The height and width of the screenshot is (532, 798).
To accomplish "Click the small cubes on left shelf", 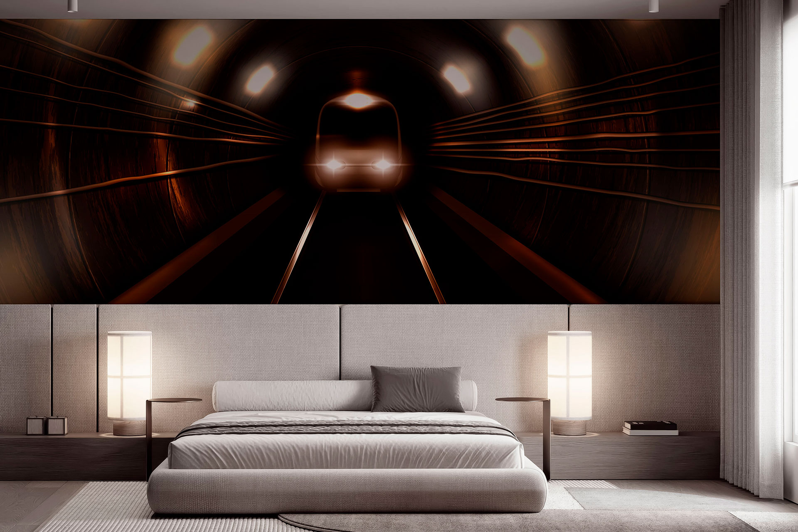I will click(x=47, y=425).
